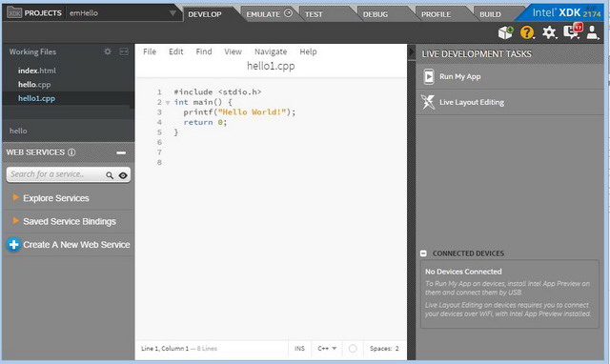Open Working Files gear options

pos(108,51)
